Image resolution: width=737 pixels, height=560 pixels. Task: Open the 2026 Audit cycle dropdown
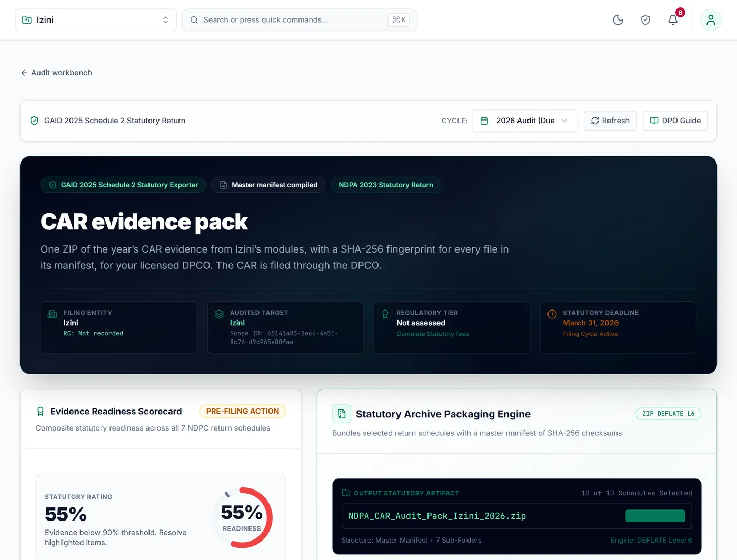pos(525,121)
